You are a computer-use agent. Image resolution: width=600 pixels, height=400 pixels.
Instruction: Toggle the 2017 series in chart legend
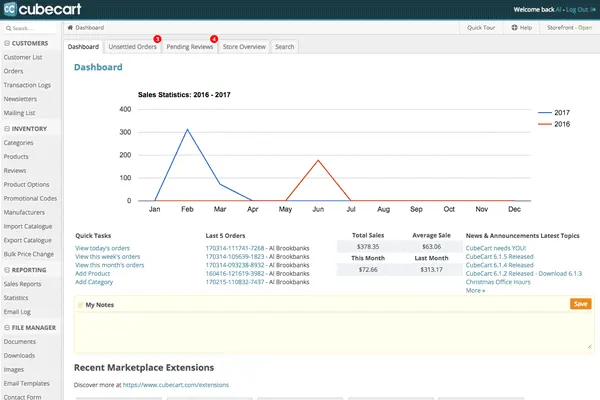[563, 113]
